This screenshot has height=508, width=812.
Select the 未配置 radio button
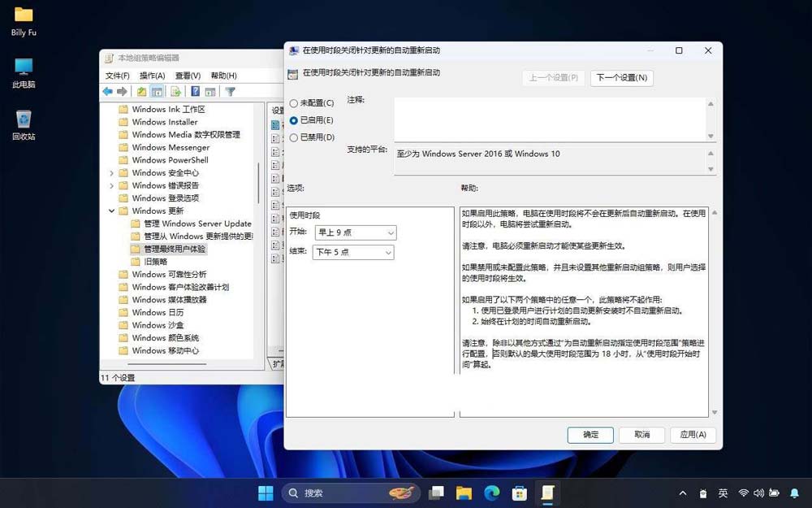coord(294,103)
